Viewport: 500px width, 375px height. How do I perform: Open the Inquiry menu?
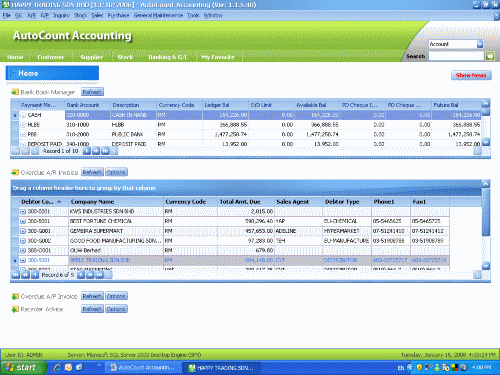[61, 15]
